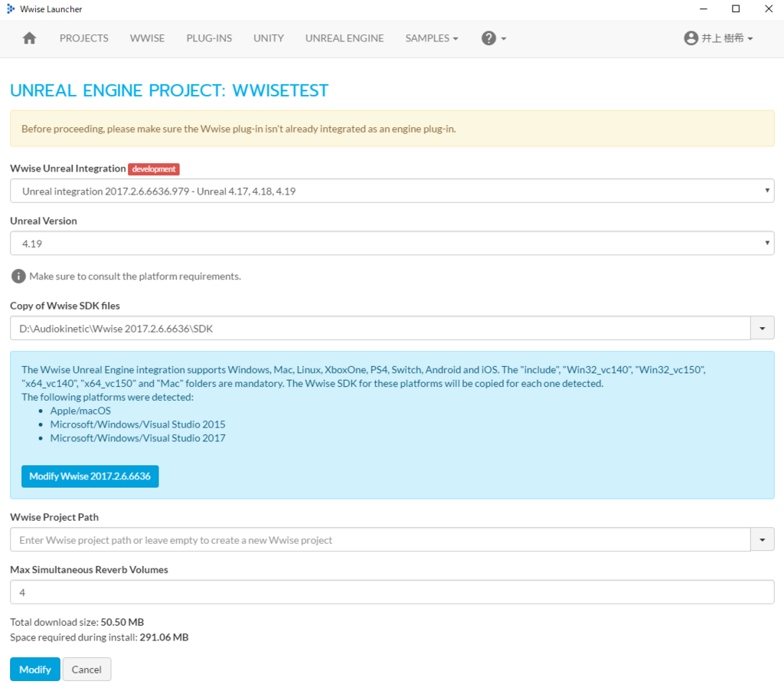
Task: Switch to the UNITY tab
Action: [x=269, y=38]
